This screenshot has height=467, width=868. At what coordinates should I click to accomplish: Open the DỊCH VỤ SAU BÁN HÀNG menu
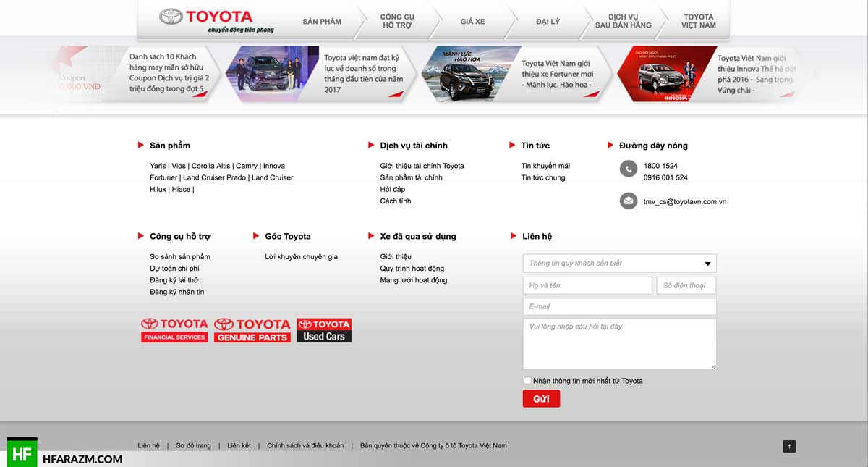point(623,21)
